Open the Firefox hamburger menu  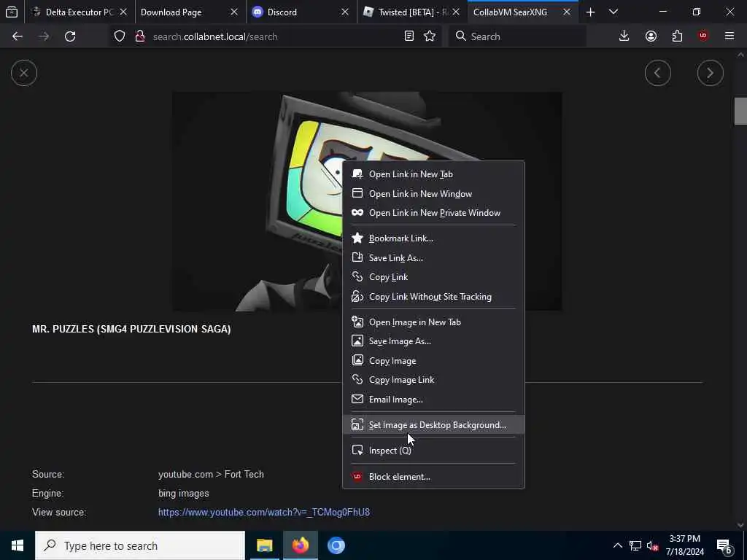click(x=729, y=36)
